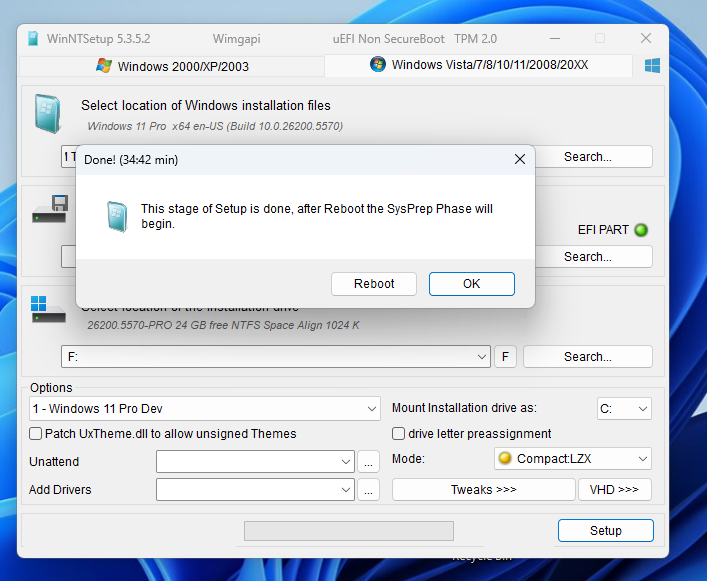Click the boot drive floppy disk icon

click(x=50, y=209)
